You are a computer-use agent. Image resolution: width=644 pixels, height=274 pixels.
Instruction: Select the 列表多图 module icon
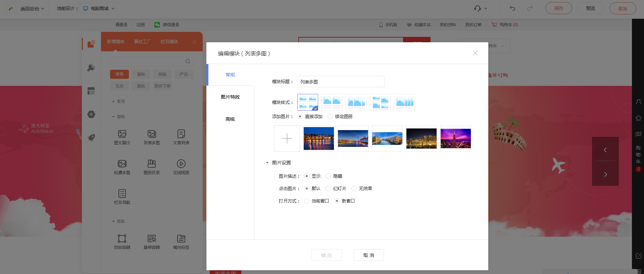click(x=152, y=134)
